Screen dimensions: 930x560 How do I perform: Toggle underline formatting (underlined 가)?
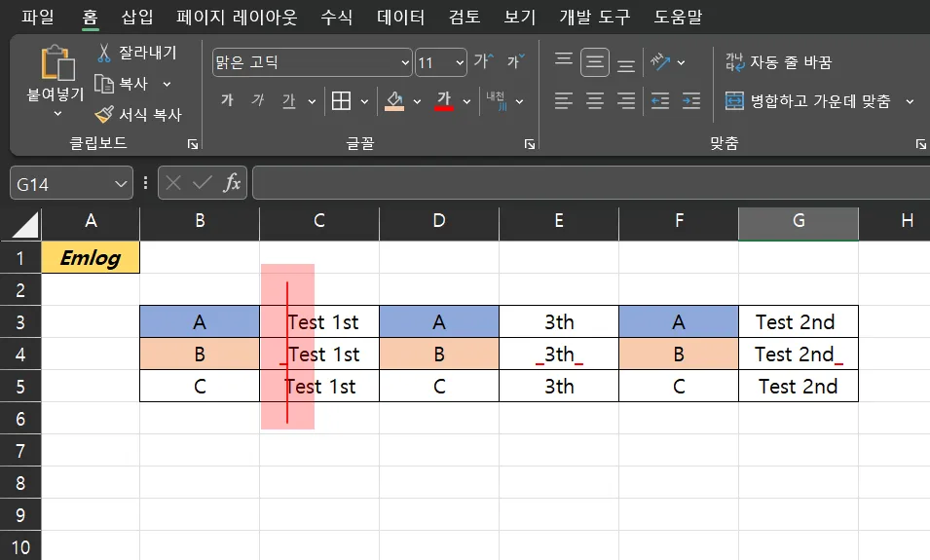(289, 101)
